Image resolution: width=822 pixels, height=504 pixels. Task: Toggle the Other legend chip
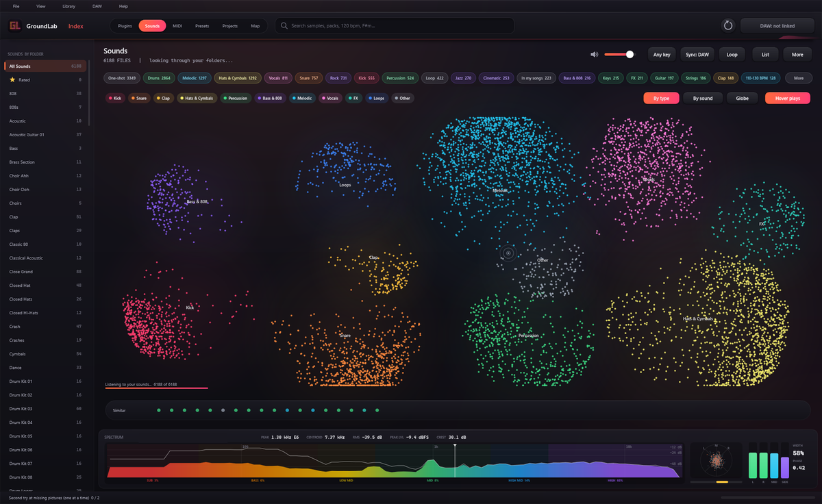click(403, 98)
